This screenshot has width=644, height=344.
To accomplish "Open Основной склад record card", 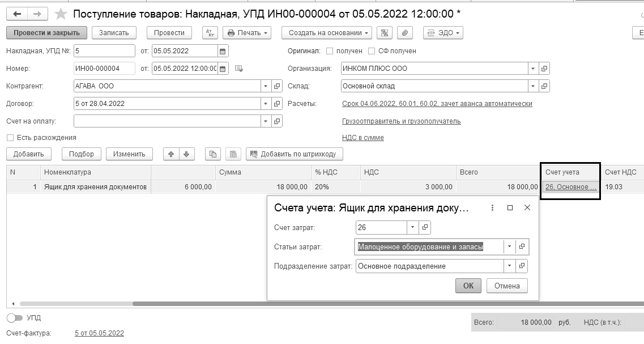I will (544, 86).
